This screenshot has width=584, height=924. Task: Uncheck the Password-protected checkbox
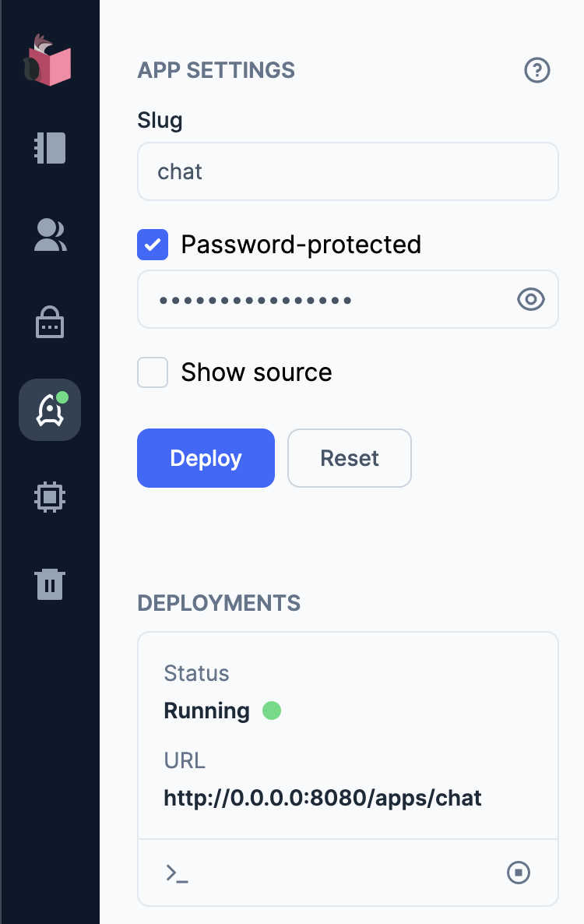(153, 245)
